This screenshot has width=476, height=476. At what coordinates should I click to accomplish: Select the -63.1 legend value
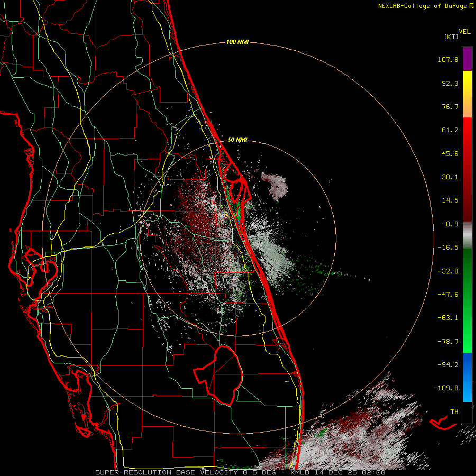448,318
